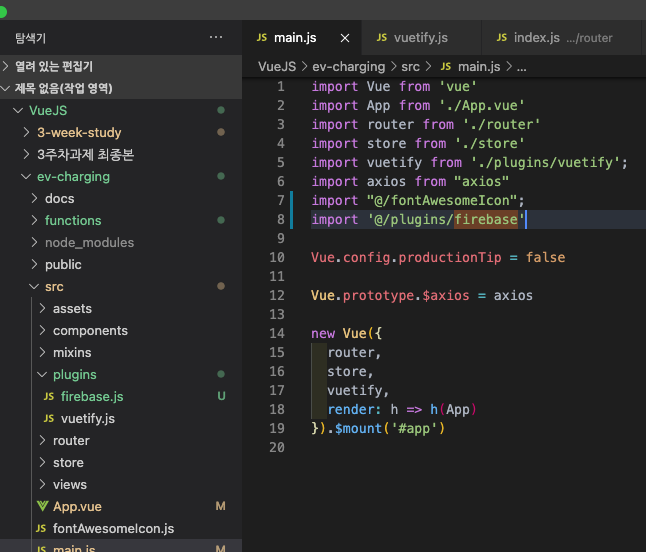Screen dimensions: 646x552
Task: Click the JS icon on vuetify.js tab
Action: click(382, 38)
